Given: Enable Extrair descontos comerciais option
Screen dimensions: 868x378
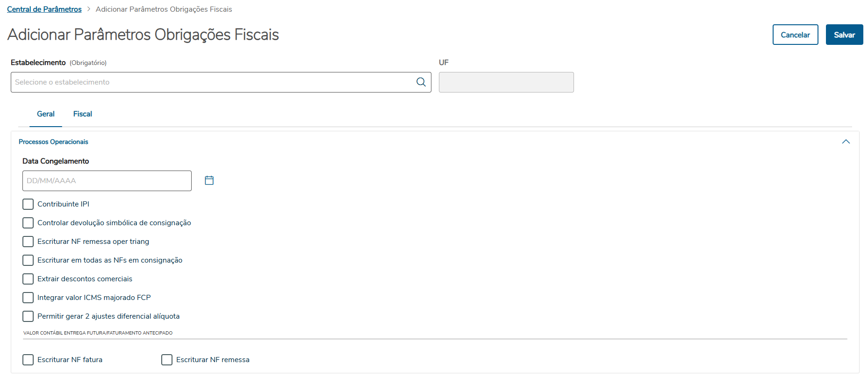Looking at the screenshot, I should [28, 279].
